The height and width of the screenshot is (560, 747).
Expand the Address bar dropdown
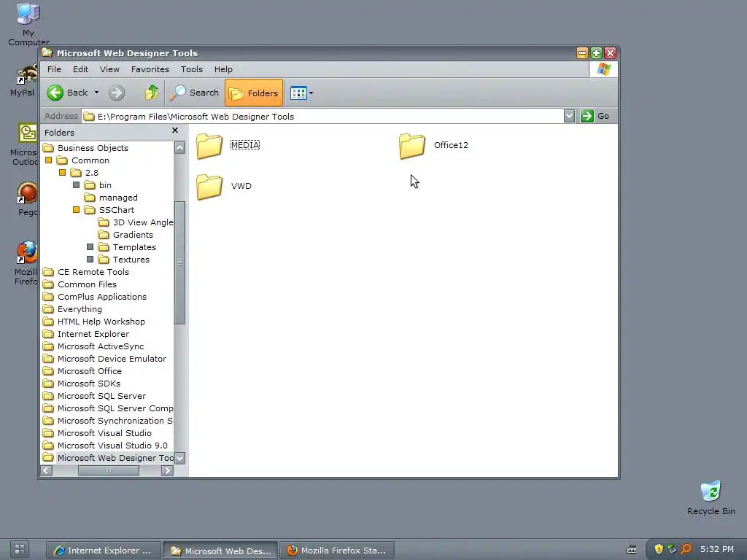569,116
